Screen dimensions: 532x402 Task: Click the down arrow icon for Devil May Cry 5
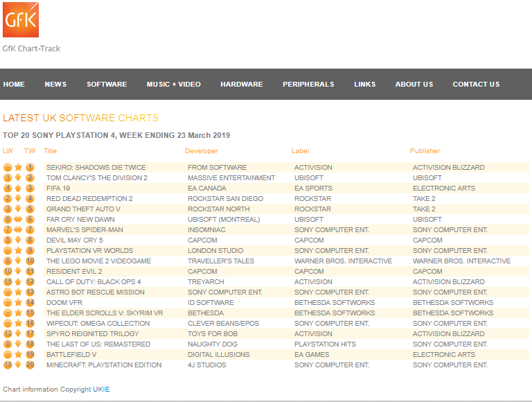click(x=18, y=240)
